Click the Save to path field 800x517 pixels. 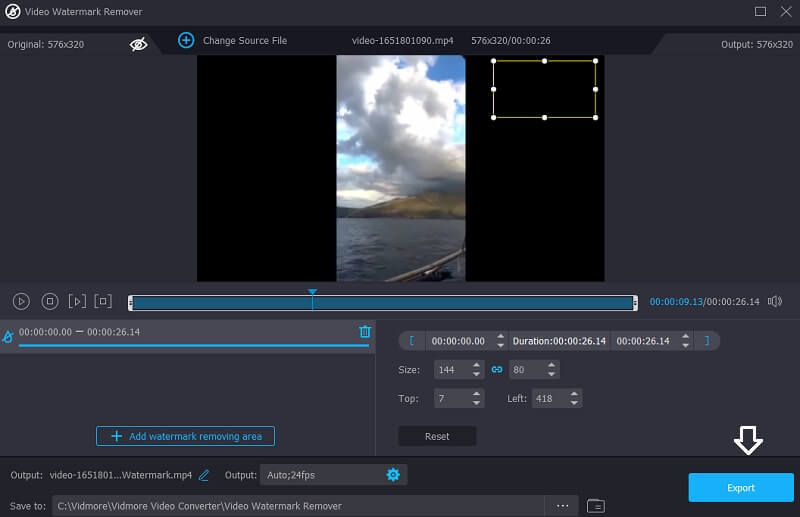[x=298, y=506]
